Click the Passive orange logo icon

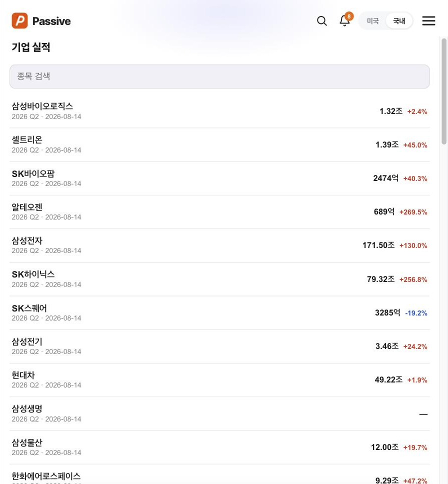coord(20,20)
